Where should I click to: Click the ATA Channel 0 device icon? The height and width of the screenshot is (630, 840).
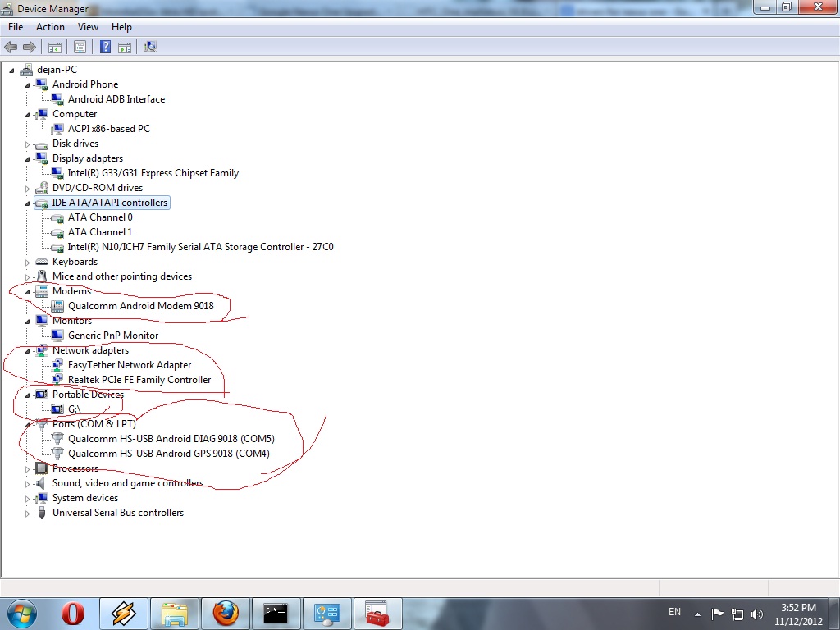pyautogui.click(x=57, y=217)
